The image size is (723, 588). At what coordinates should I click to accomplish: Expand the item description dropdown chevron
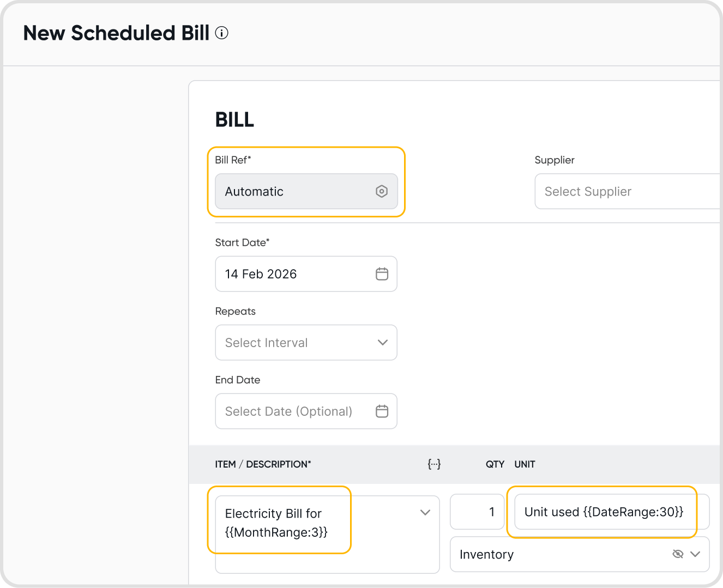pos(425,513)
